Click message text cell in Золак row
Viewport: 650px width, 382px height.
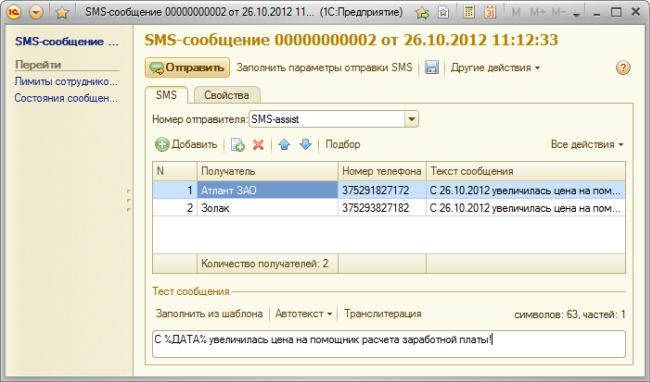(x=526, y=208)
